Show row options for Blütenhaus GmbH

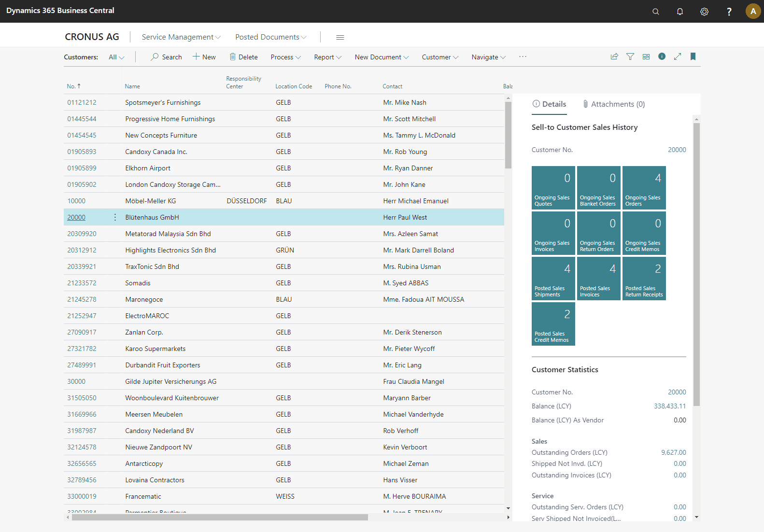click(115, 217)
